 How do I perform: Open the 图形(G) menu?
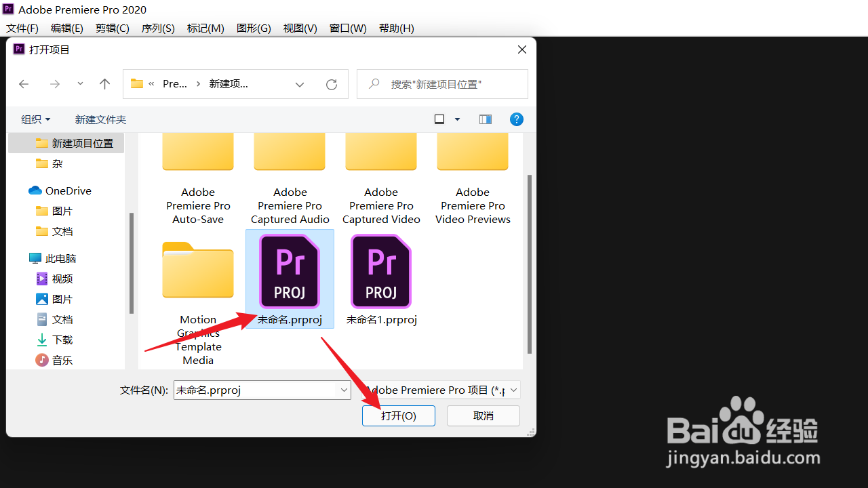254,28
